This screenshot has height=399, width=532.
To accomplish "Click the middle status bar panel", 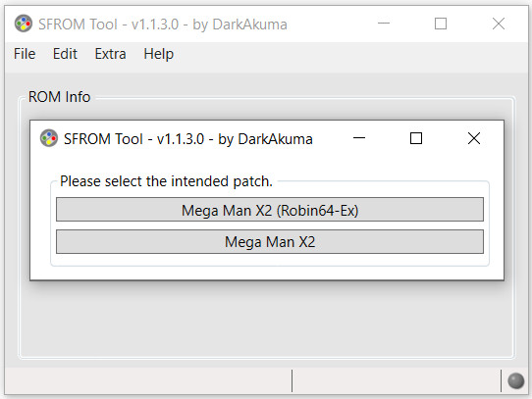I will (397, 380).
